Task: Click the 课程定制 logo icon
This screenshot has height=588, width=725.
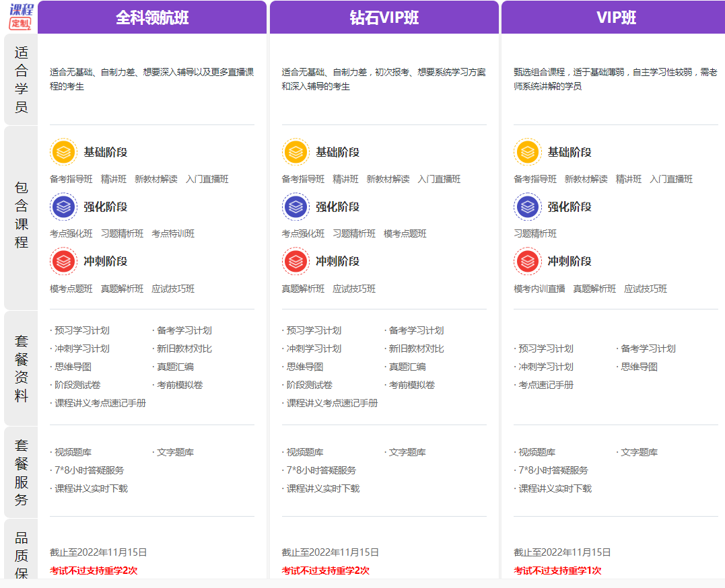Action: [22, 17]
